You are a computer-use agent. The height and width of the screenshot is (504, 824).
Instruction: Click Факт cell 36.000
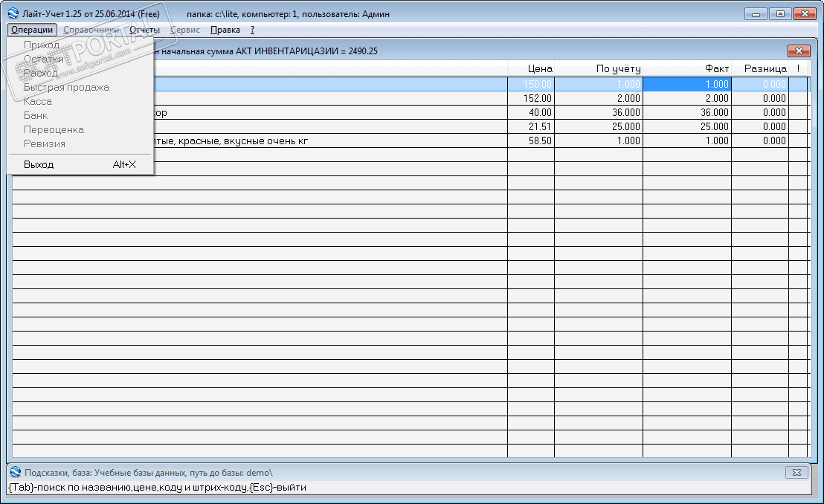click(687, 112)
